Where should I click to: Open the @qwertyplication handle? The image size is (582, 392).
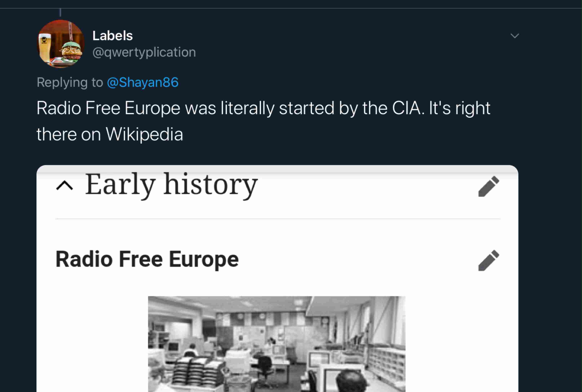tap(144, 52)
